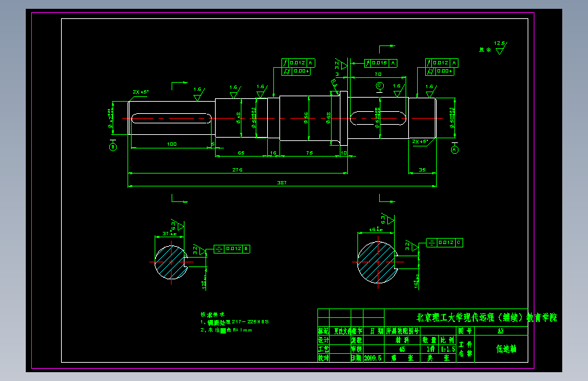Click the 2009.5 date cell
The image size is (588, 381).
coord(373,358)
